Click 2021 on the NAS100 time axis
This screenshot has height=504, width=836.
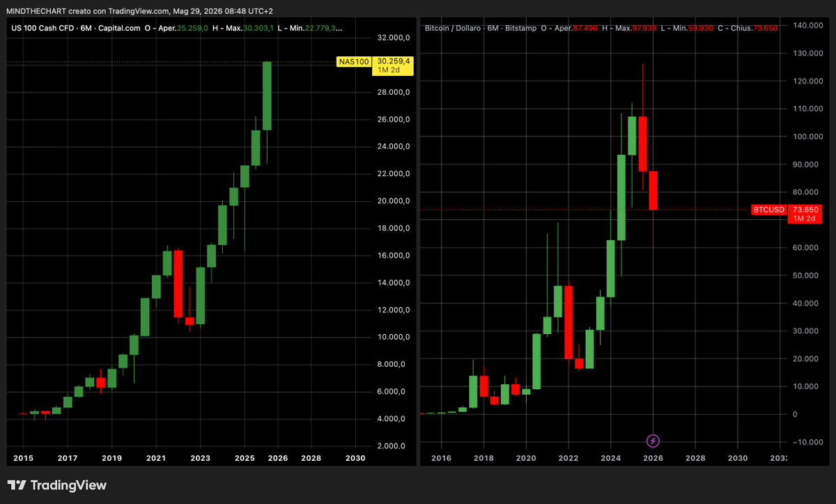pos(156,459)
